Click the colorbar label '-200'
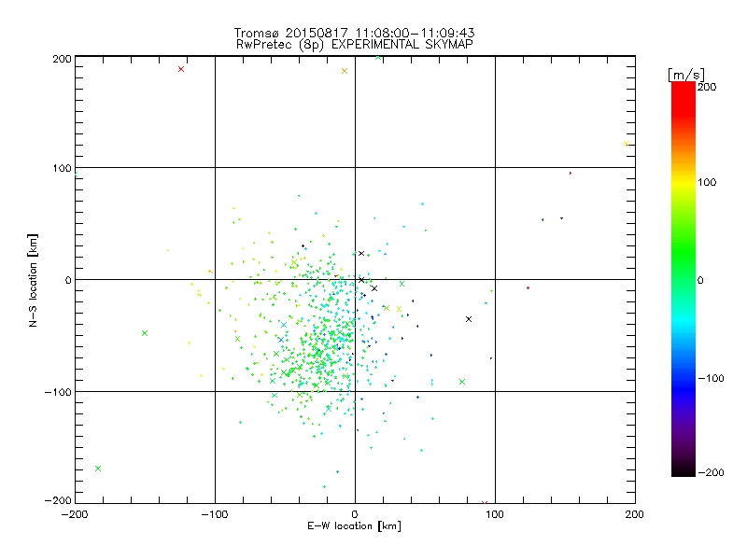Viewport: 747px width, 560px height. 711,472
